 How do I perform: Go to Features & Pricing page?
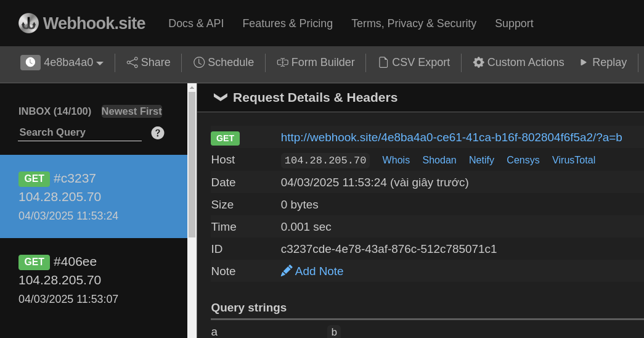(x=287, y=23)
